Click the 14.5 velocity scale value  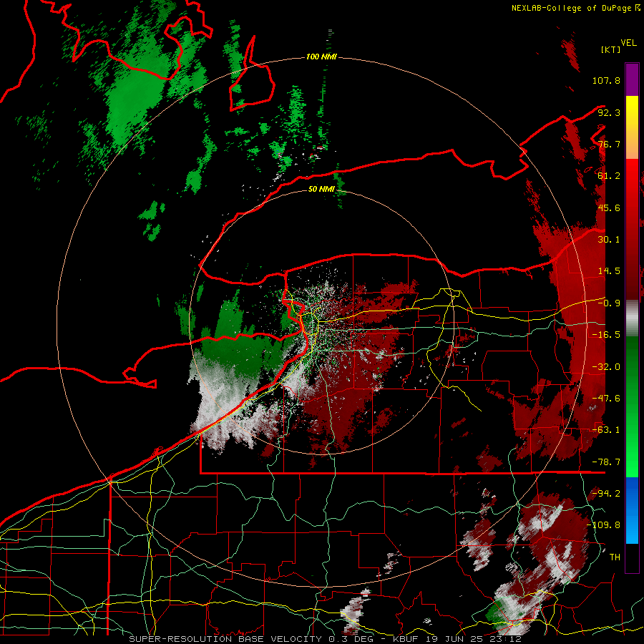[609, 271]
